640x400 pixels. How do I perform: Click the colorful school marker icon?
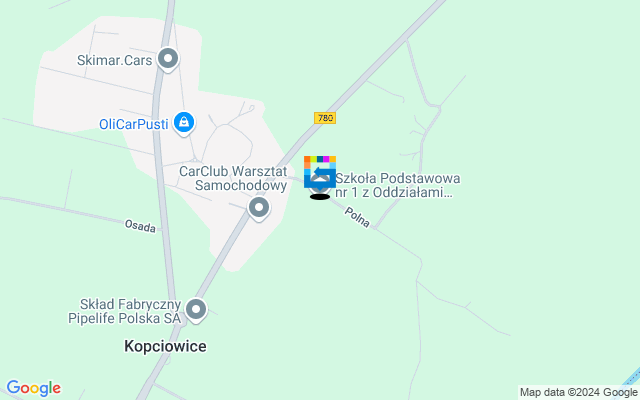[320, 172]
